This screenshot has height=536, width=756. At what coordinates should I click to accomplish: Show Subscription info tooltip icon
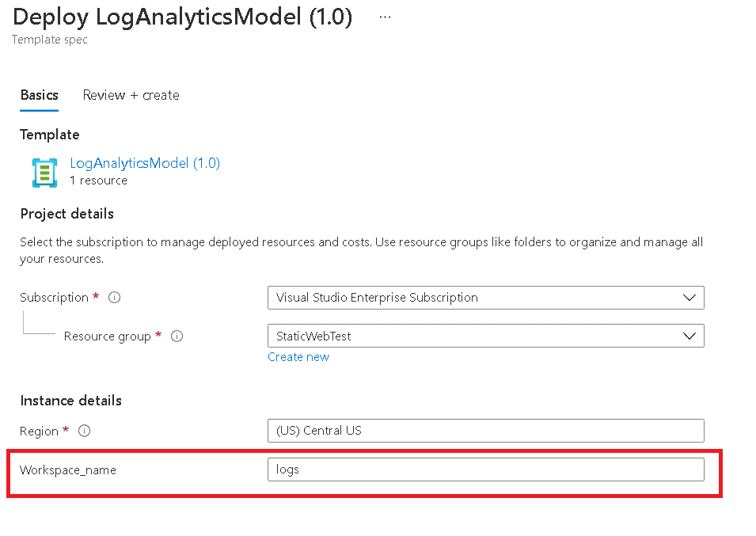pos(114,298)
